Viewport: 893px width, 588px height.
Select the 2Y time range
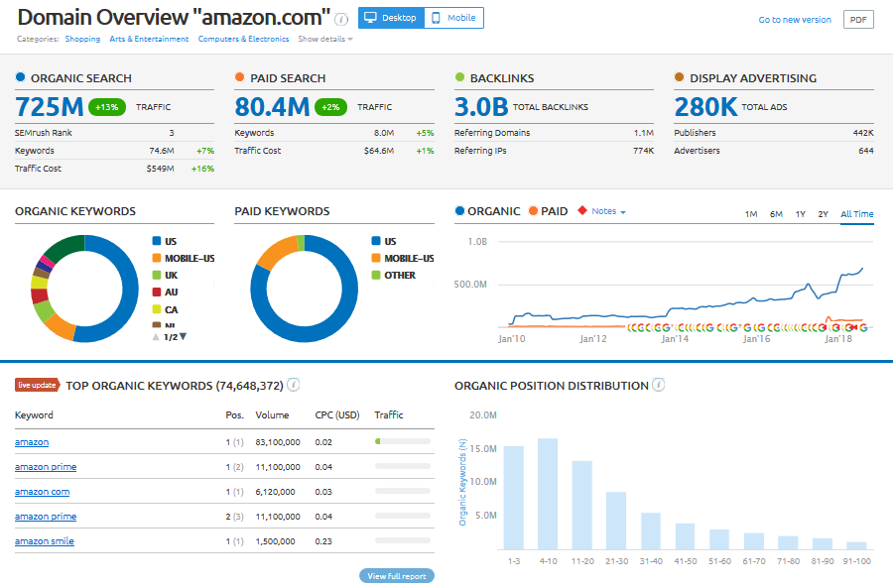tap(823, 214)
